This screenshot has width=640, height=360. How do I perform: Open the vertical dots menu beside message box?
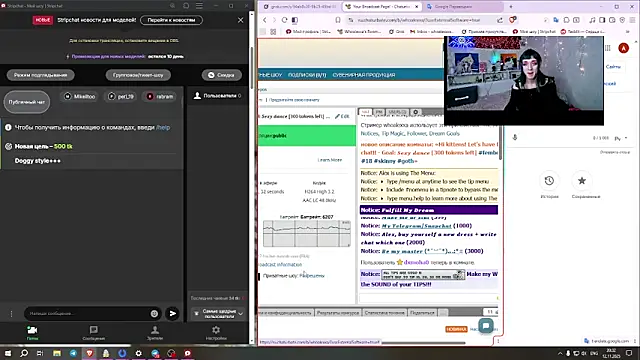[11, 313]
